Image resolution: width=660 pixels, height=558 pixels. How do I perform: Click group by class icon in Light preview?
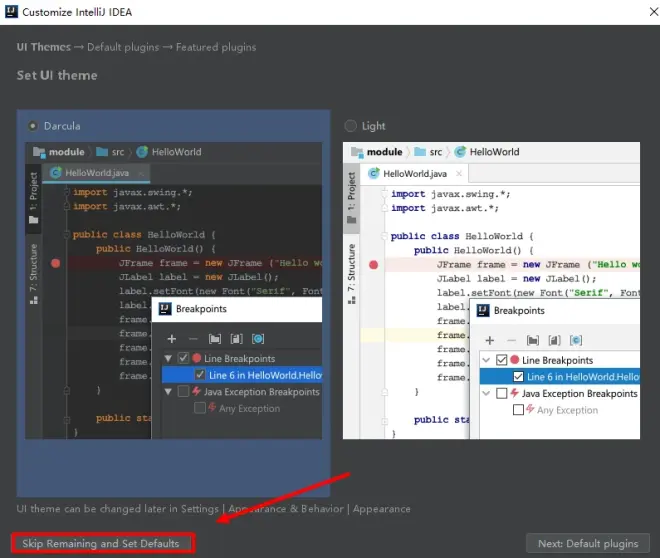[x=576, y=340]
